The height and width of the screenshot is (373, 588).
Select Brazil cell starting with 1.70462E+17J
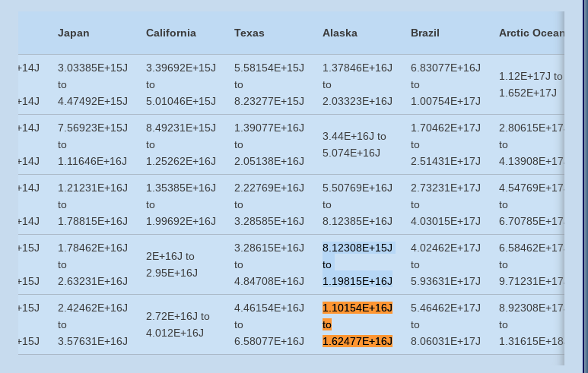coord(446,144)
